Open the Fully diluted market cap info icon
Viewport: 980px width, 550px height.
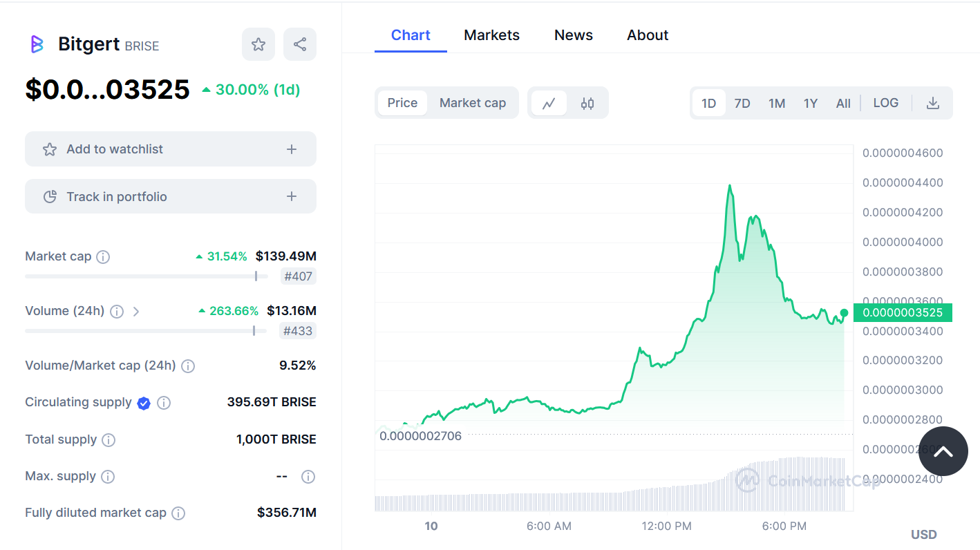point(178,513)
